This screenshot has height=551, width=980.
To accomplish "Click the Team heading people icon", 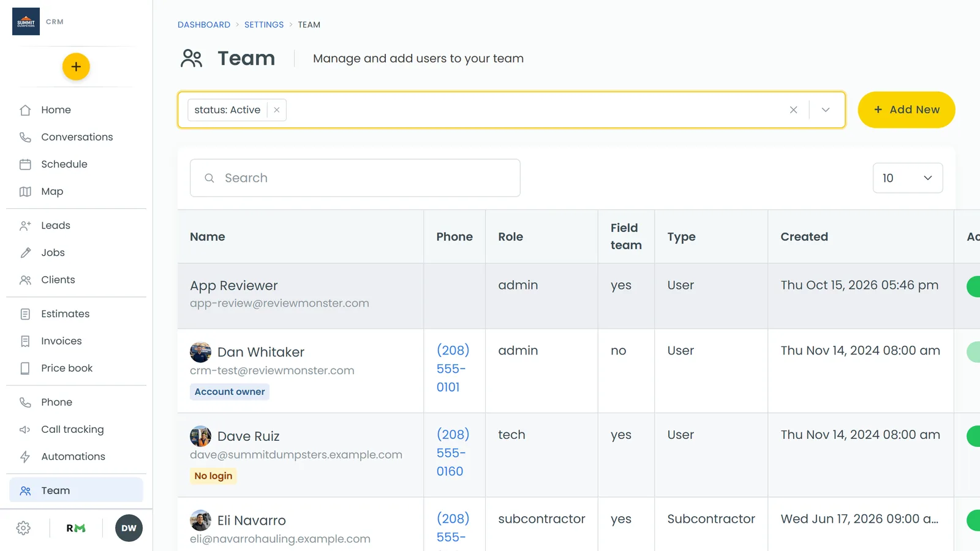I will point(192,58).
